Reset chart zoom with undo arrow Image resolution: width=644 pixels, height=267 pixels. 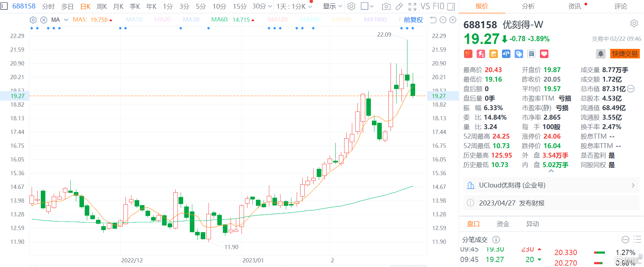433,20
